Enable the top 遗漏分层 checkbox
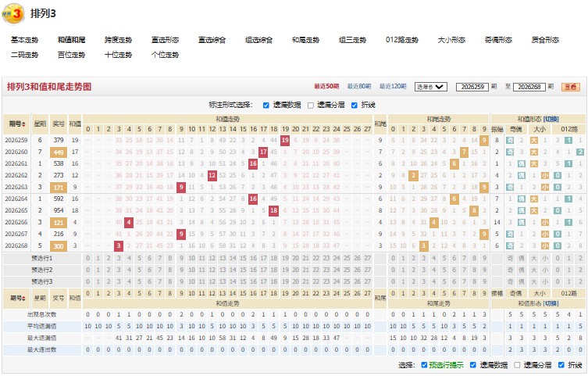The image size is (588, 376). coord(311,106)
